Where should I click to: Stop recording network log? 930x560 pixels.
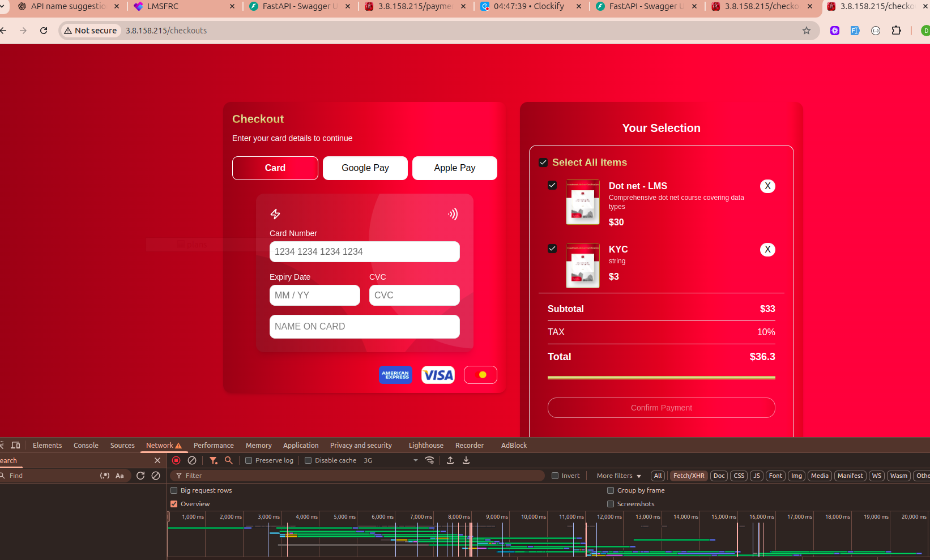click(176, 460)
